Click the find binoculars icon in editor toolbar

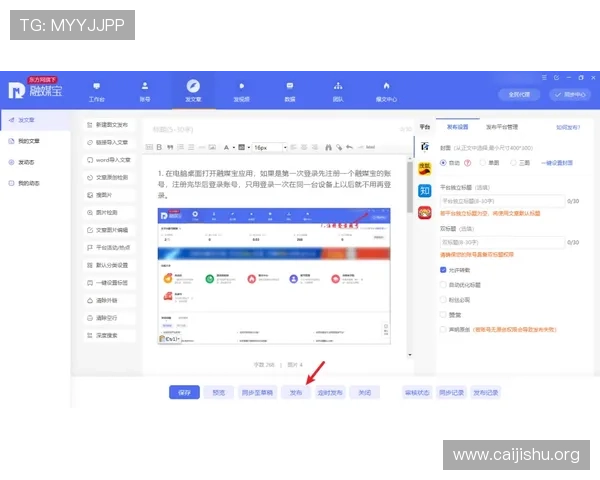pyautogui.click(x=328, y=147)
